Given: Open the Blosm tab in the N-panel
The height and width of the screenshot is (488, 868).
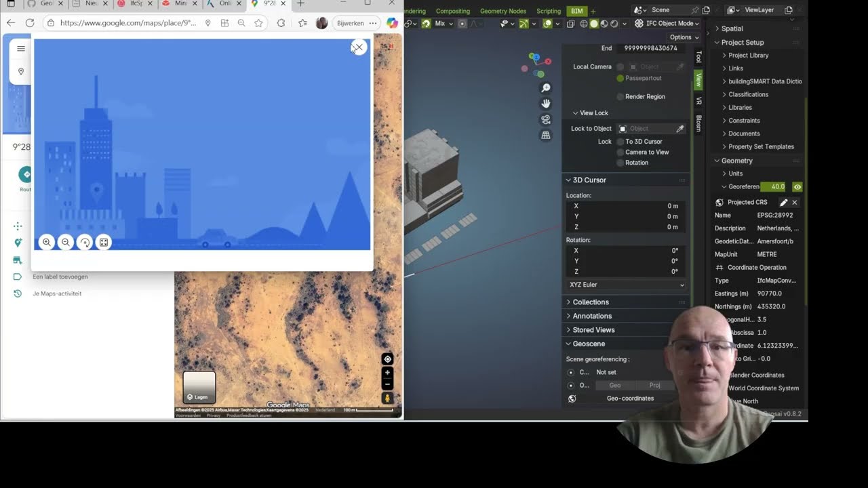Looking at the screenshot, I should tap(698, 123).
